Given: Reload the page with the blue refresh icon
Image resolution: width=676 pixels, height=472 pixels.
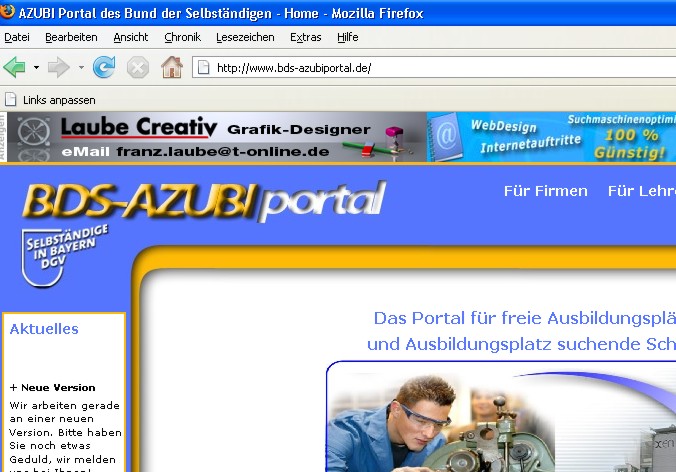Looking at the screenshot, I should click(104, 67).
